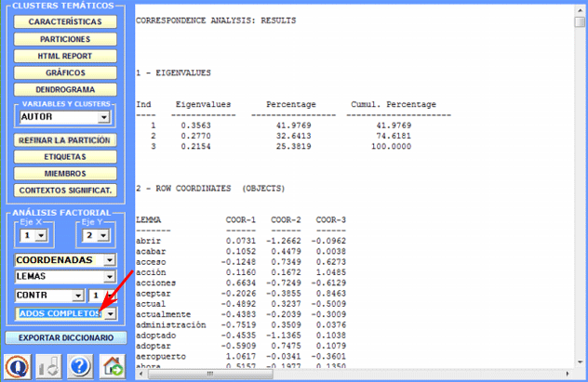Click the LEMMA column header
Viewport: 588px width, 382px height.
(149, 220)
